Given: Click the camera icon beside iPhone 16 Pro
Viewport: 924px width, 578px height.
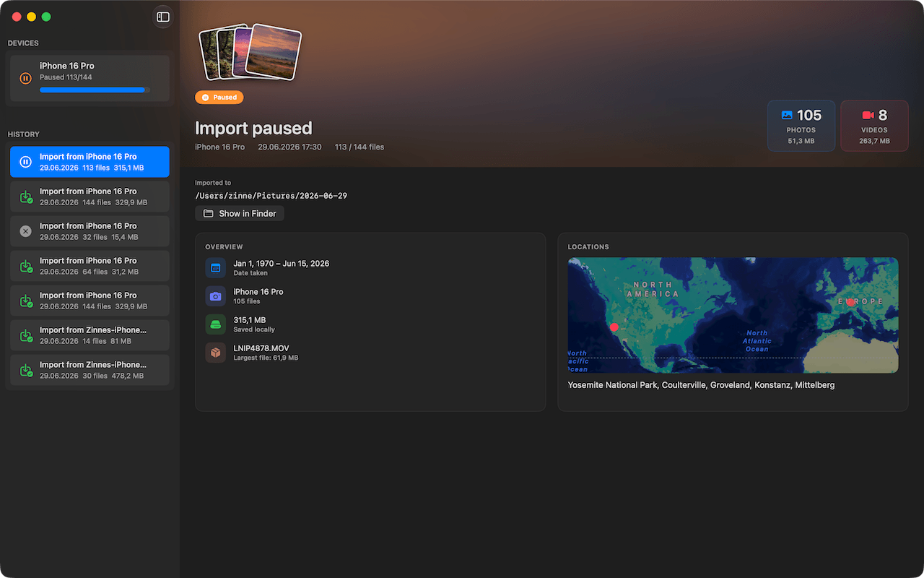Looking at the screenshot, I should pos(215,296).
